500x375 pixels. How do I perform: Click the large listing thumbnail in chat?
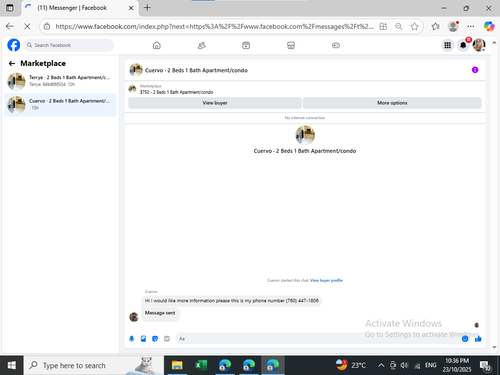[x=305, y=135]
